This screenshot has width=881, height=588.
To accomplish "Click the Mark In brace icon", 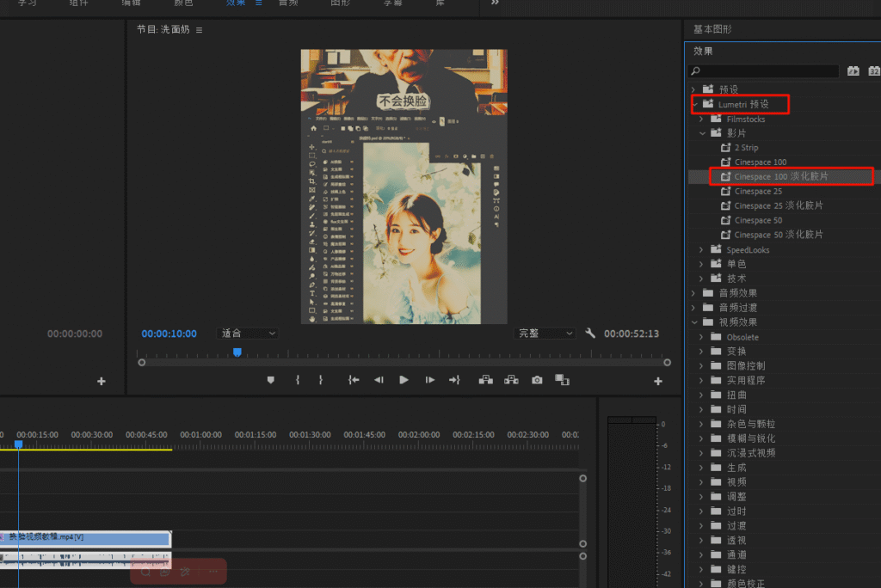I will tap(297, 380).
